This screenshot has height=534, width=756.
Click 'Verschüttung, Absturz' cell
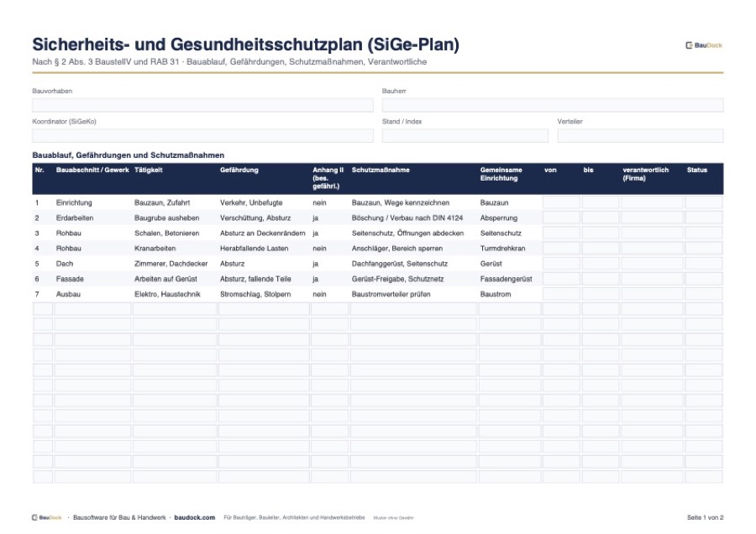click(255, 217)
